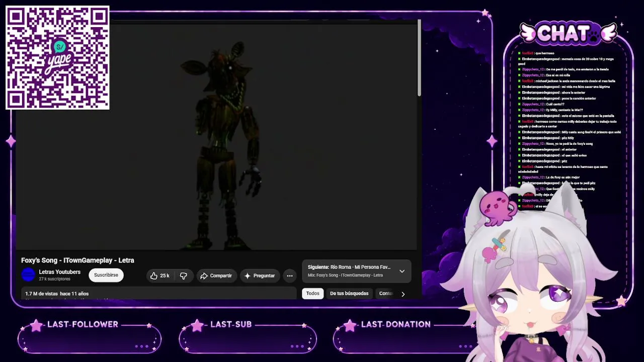Open the three-dot more actions menu
Image resolution: width=644 pixels, height=362 pixels.
[x=290, y=276]
